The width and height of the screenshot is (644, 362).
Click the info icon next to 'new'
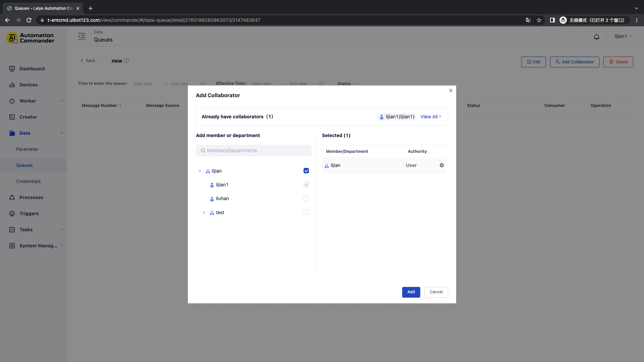pos(126,61)
